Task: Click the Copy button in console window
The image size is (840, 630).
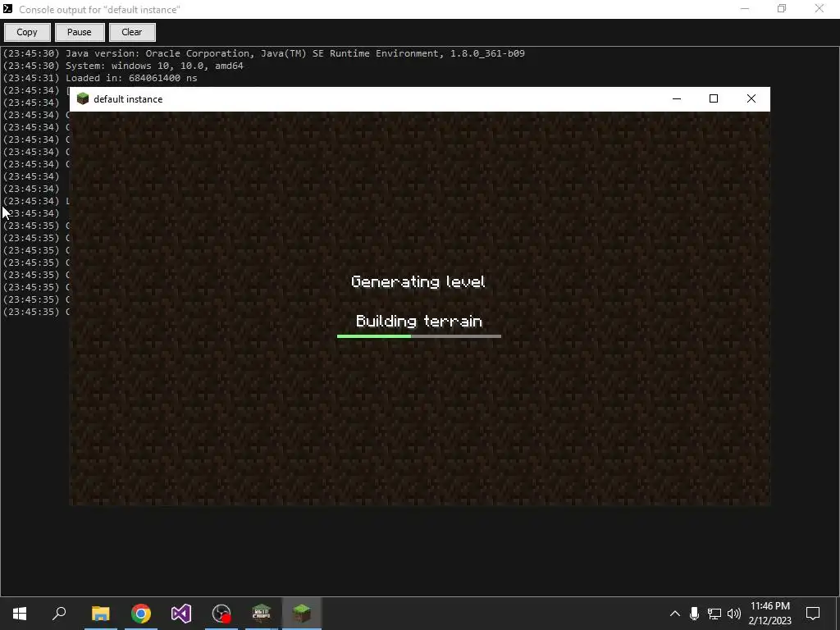Action: pyautogui.click(x=27, y=32)
